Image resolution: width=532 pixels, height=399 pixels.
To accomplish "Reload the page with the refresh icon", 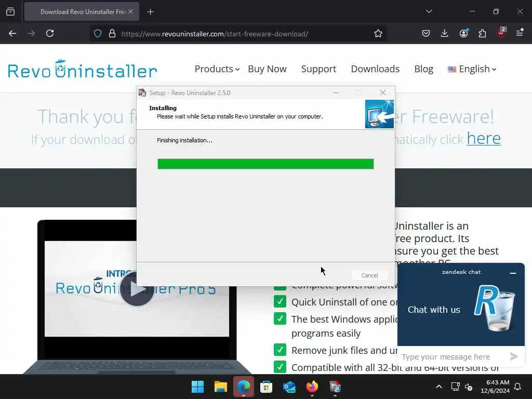I will tap(50, 33).
